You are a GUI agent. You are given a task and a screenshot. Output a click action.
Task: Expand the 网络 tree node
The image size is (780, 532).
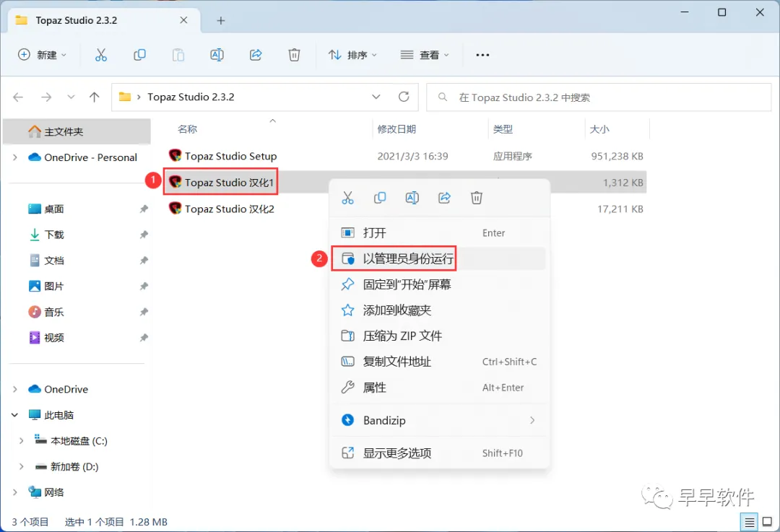(x=15, y=492)
